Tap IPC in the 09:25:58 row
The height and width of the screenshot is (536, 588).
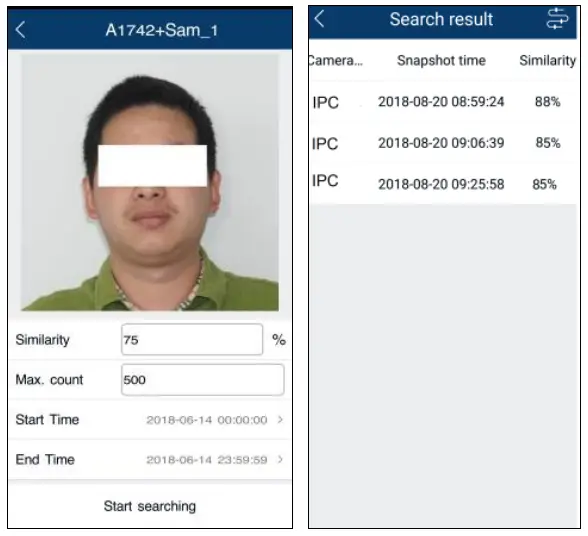pyautogui.click(x=325, y=180)
